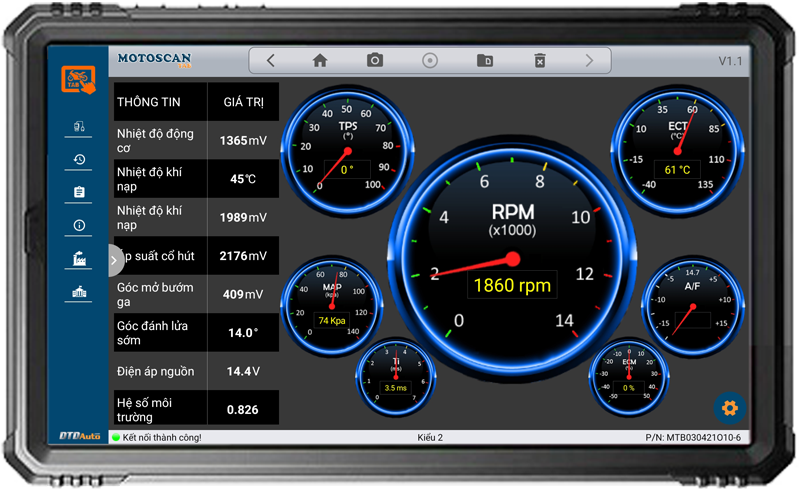The width and height of the screenshot is (800, 489).
Task: Click the GIÁ TRỊ column header
Action: tap(243, 102)
